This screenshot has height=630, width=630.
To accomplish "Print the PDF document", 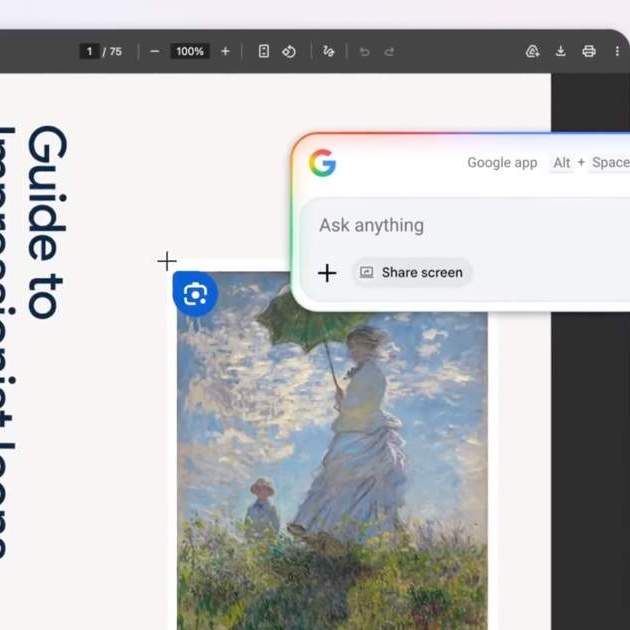I will click(589, 51).
